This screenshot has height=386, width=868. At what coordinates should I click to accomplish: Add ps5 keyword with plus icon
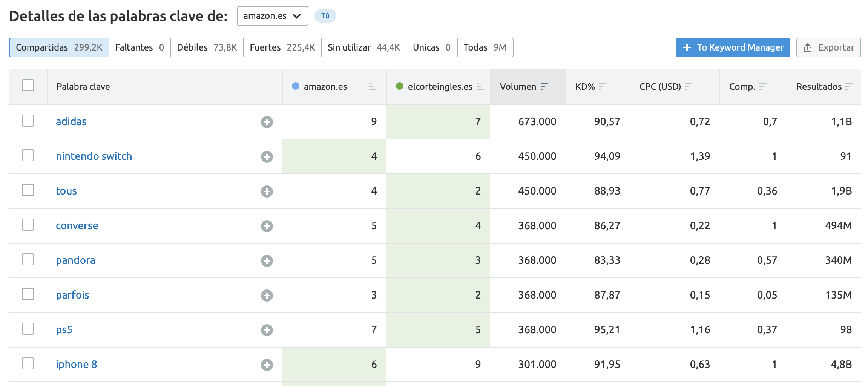[x=267, y=330]
